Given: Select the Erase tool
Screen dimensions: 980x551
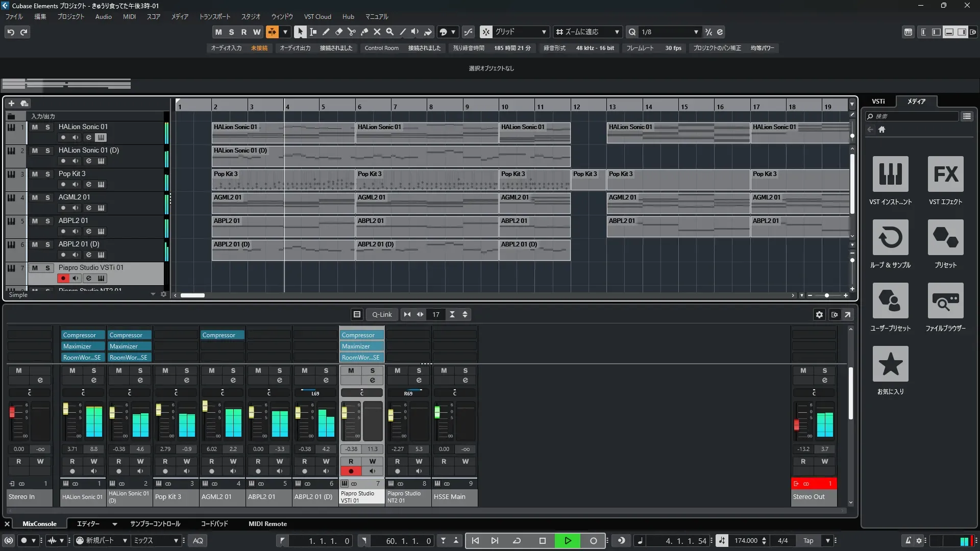Looking at the screenshot, I should click(338, 32).
